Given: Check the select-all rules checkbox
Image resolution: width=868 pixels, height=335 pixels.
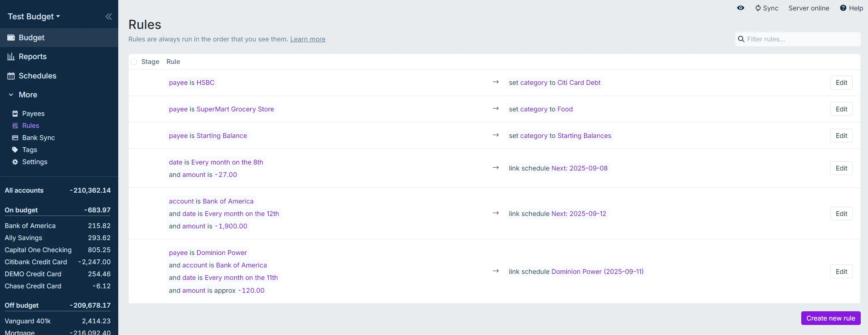Looking at the screenshot, I should point(134,62).
